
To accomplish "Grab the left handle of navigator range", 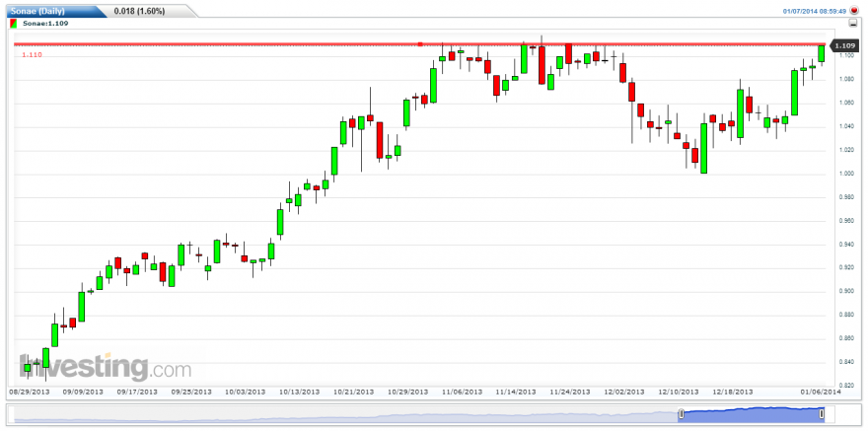I will pyautogui.click(x=682, y=414).
